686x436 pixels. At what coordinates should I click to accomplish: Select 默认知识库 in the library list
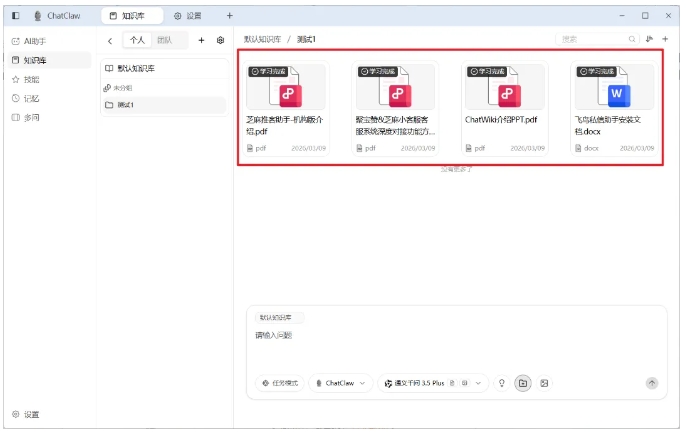[x=164, y=68]
